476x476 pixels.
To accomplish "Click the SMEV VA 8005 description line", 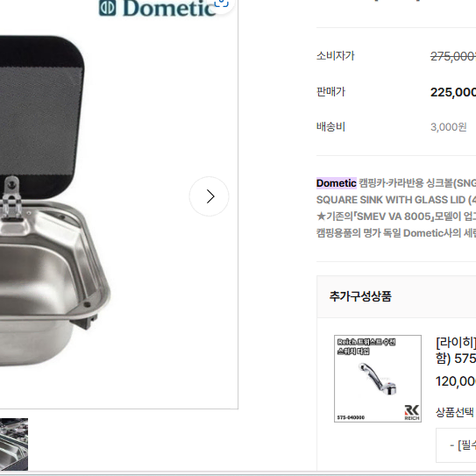I will click(396, 217).
